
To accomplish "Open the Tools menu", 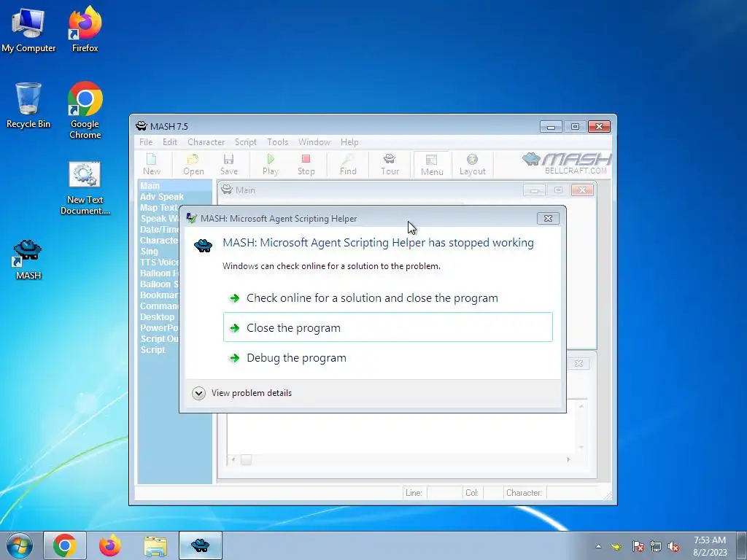I will (x=277, y=142).
